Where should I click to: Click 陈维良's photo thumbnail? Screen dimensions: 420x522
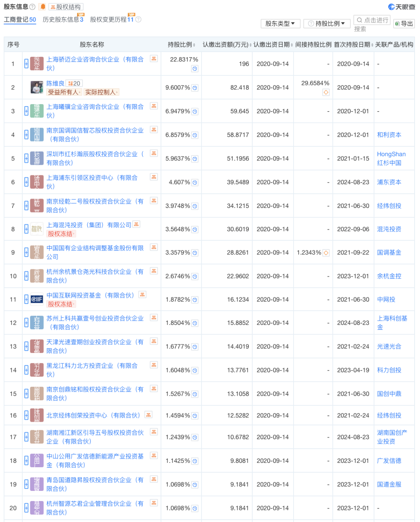coord(36,87)
